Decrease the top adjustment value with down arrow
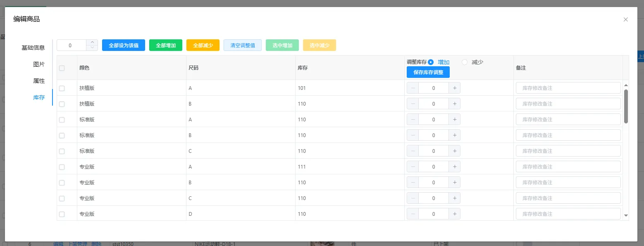 pyautogui.click(x=92, y=48)
